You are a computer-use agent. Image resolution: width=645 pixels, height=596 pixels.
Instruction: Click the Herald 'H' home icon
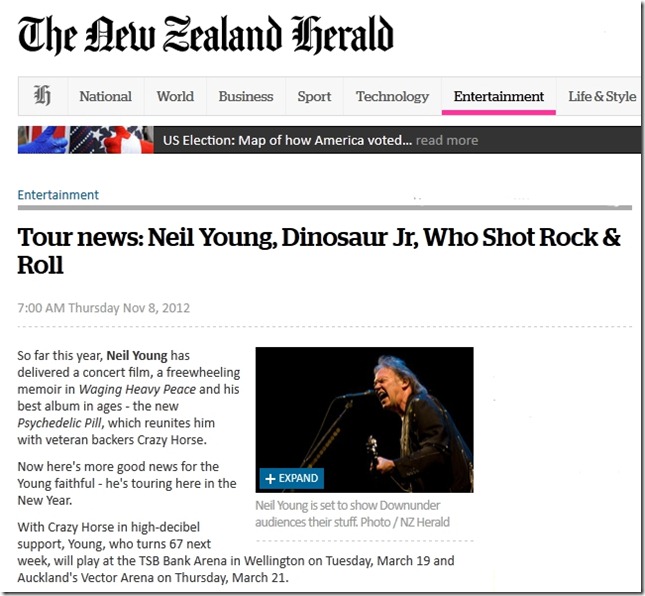(42, 97)
